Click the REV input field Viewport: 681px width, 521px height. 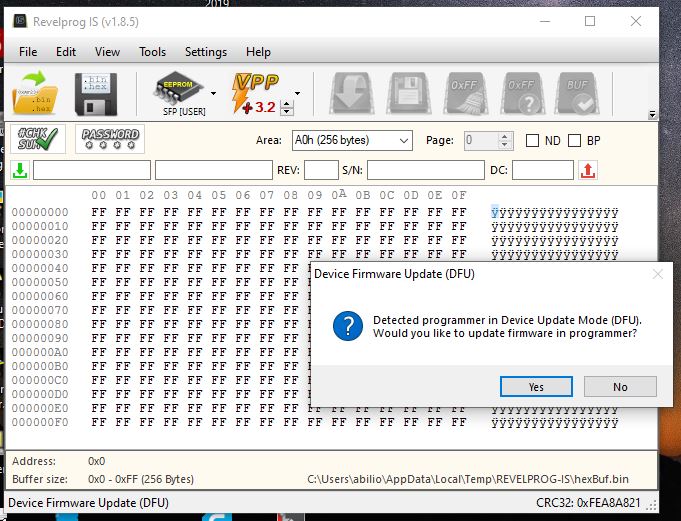click(321, 171)
